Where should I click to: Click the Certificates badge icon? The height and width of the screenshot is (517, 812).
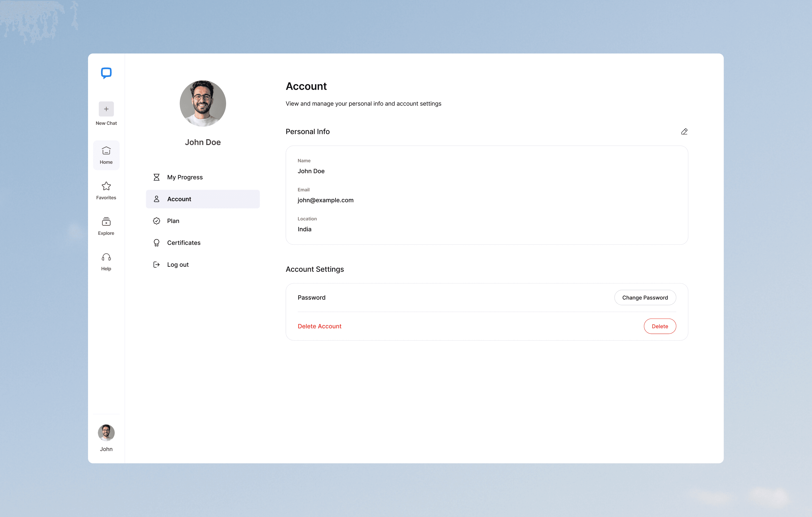coord(157,243)
